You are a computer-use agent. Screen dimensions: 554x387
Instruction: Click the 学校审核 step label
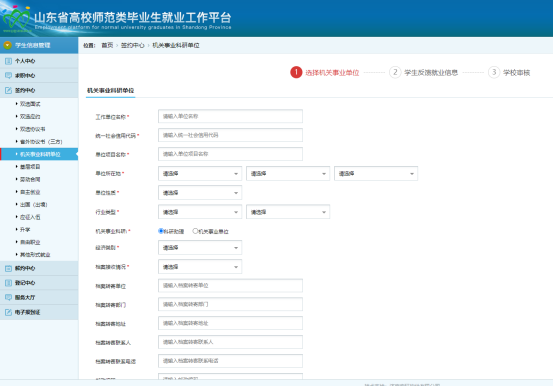click(x=517, y=73)
